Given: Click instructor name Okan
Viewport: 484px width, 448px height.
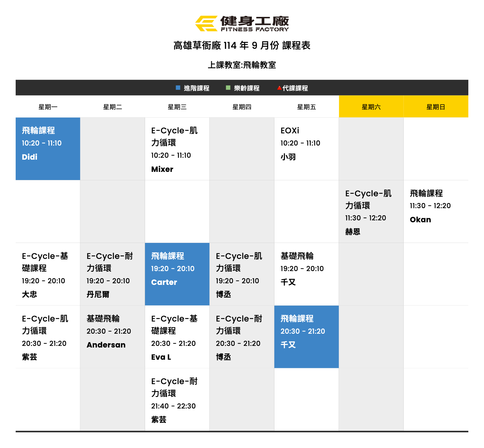Looking at the screenshot, I should coord(420,219).
